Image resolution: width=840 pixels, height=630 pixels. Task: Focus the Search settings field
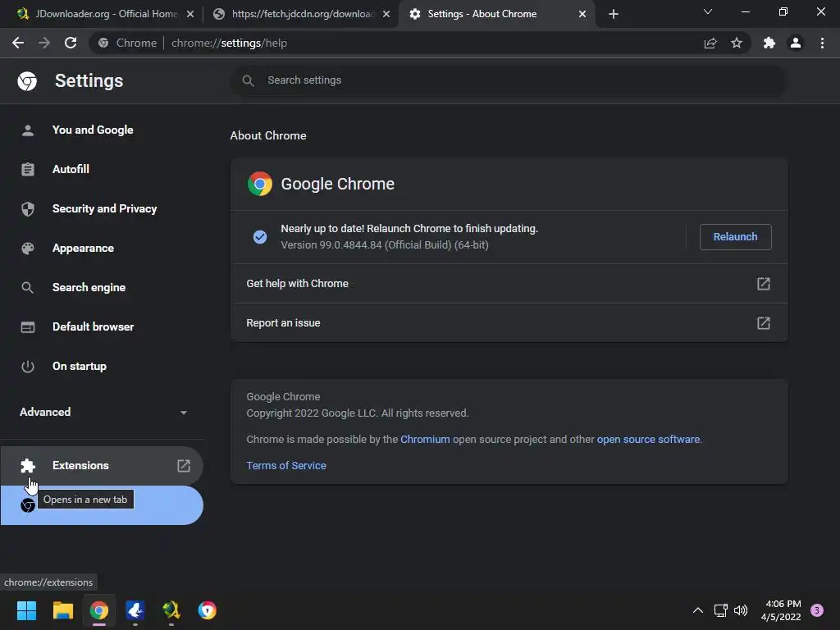(509, 80)
